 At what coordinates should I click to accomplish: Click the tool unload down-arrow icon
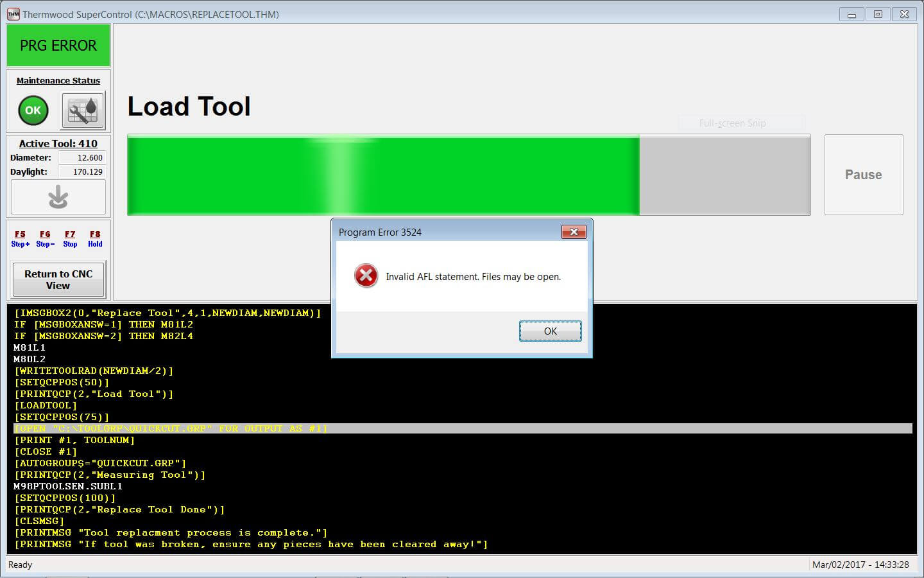click(x=58, y=197)
